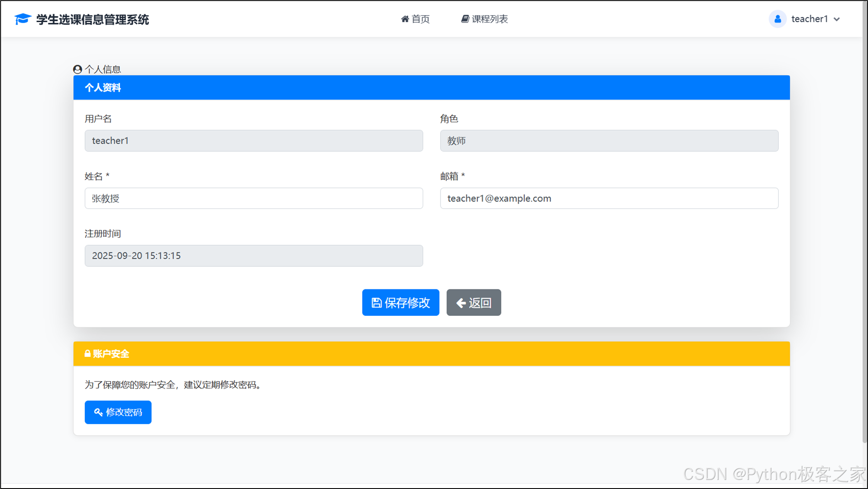Image resolution: width=868 pixels, height=489 pixels.
Task: Focus the 姓名 field containing 张教授
Action: pos(253,198)
